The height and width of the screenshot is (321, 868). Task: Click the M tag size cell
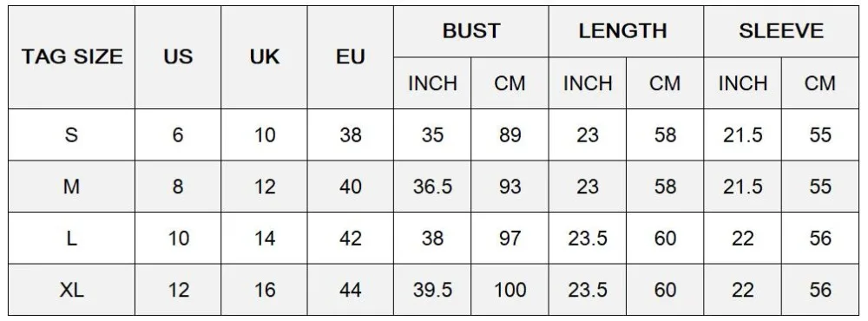coord(71,187)
